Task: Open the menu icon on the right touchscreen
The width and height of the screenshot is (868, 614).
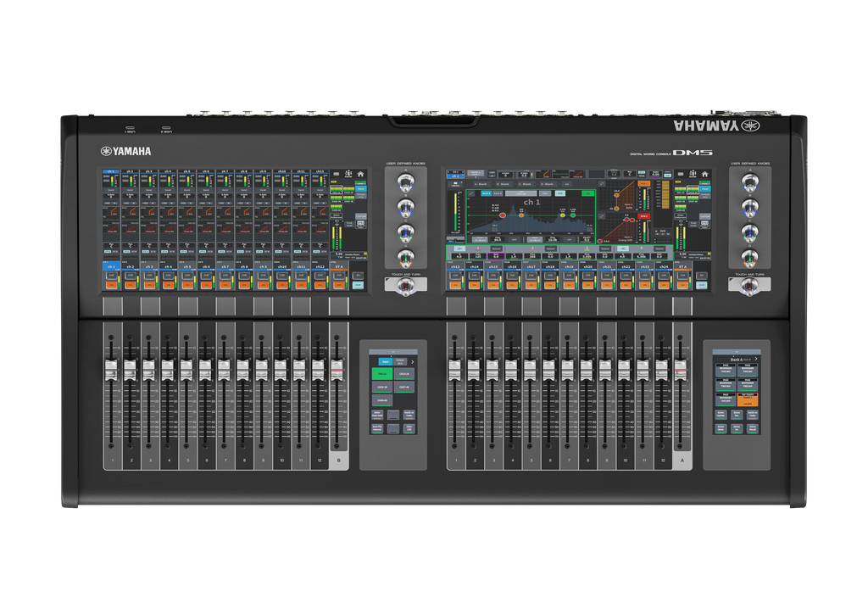Action: click(x=681, y=174)
